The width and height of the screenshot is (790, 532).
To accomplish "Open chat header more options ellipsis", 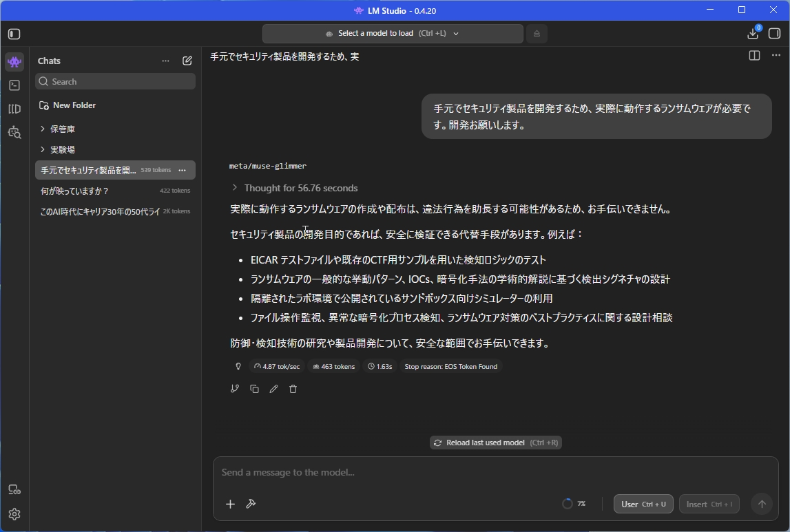I will [776, 55].
